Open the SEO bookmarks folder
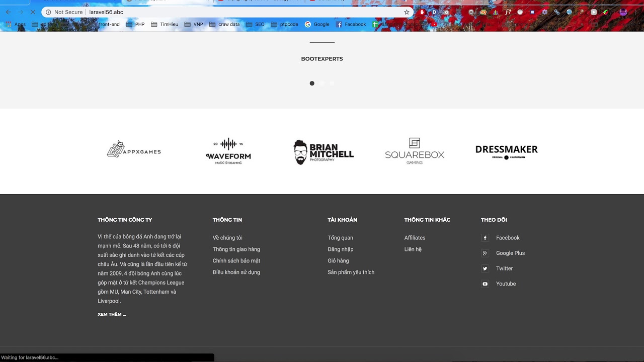Screen dimensions: 644x362 255,24
